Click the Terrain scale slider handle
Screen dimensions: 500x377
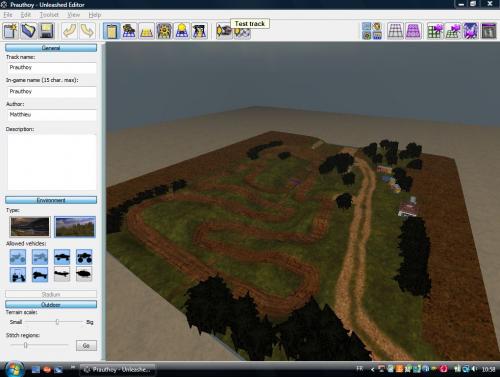57,322
